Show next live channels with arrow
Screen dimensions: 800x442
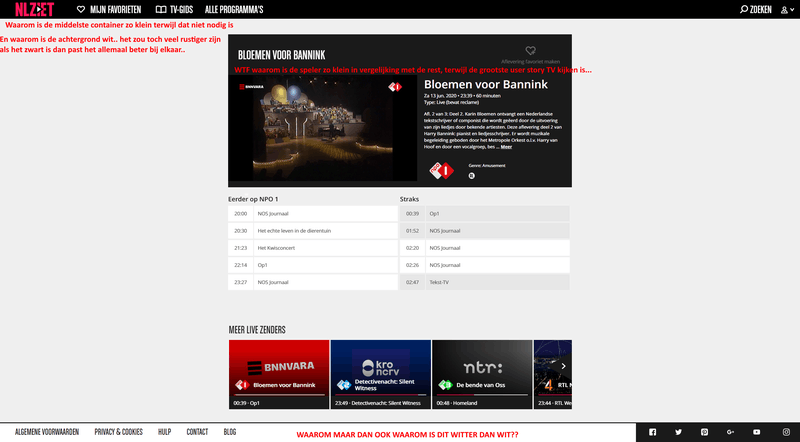(563, 366)
